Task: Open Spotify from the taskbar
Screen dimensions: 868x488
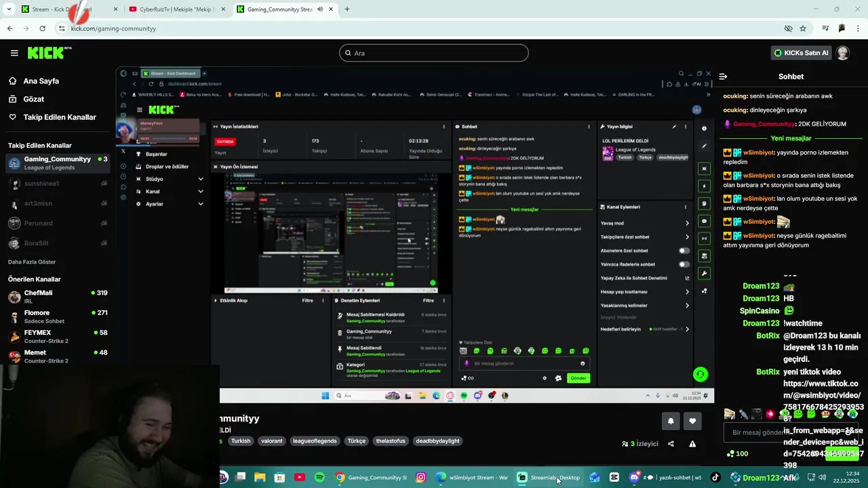Action: click(319, 477)
